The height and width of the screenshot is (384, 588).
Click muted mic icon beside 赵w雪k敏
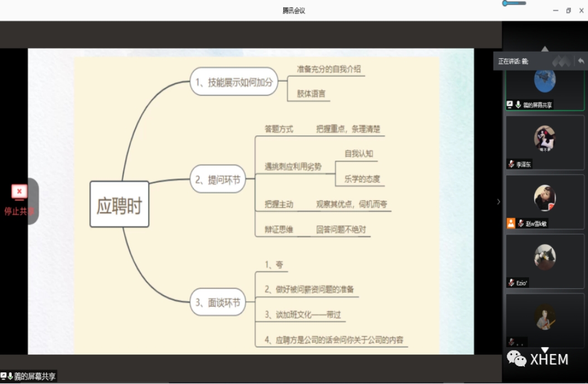pyautogui.click(x=520, y=223)
